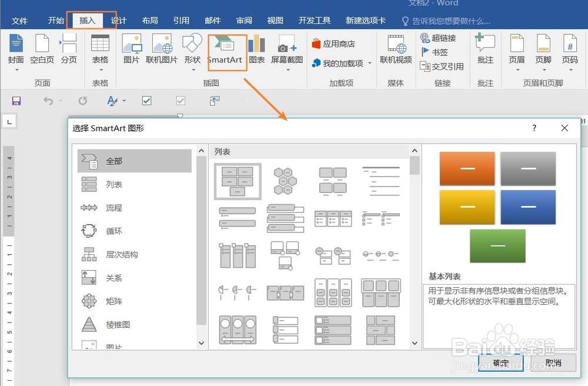The image size is (588, 386).
Task: Switch to the 开发工具 developer tab
Action: click(314, 21)
